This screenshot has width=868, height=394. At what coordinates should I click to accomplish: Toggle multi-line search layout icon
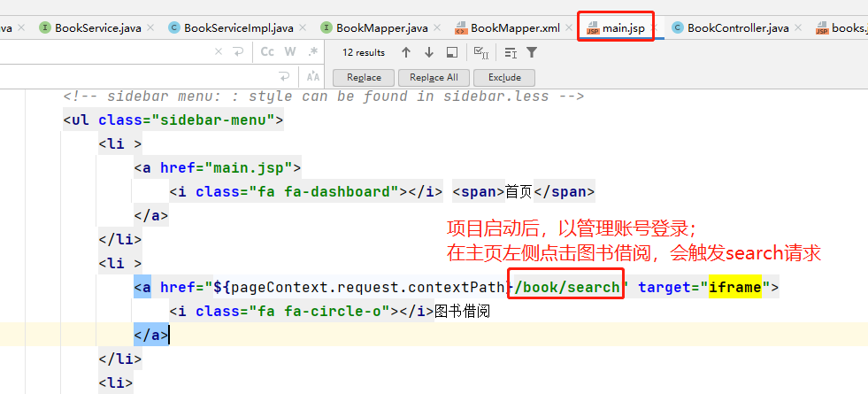[510, 52]
